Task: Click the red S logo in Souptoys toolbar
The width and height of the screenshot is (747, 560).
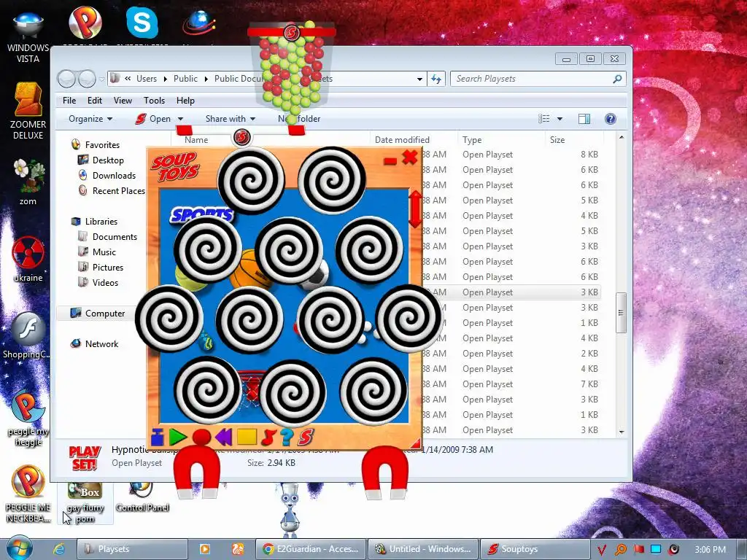Action: tap(306, 437)
